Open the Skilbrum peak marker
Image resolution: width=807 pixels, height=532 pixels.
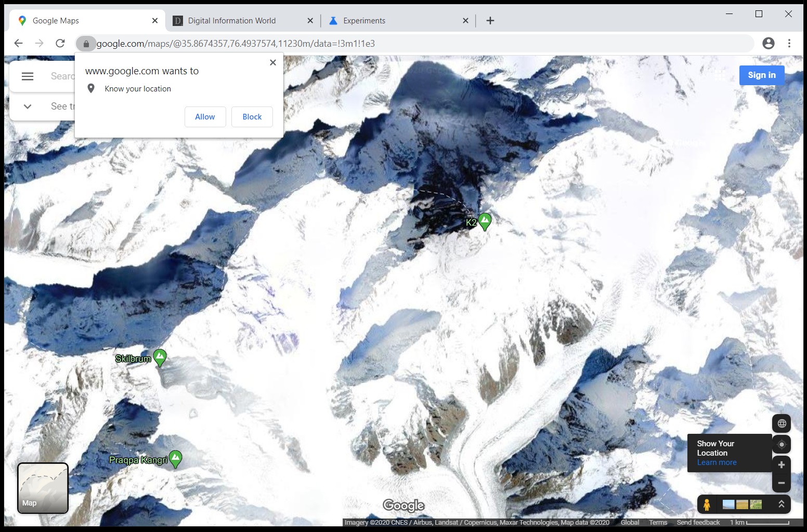[160, 357]
